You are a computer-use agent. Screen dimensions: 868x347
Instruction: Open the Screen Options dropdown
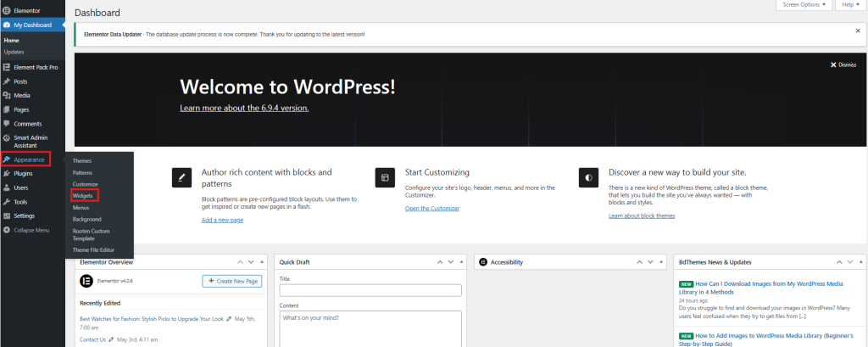coord(804,4)
